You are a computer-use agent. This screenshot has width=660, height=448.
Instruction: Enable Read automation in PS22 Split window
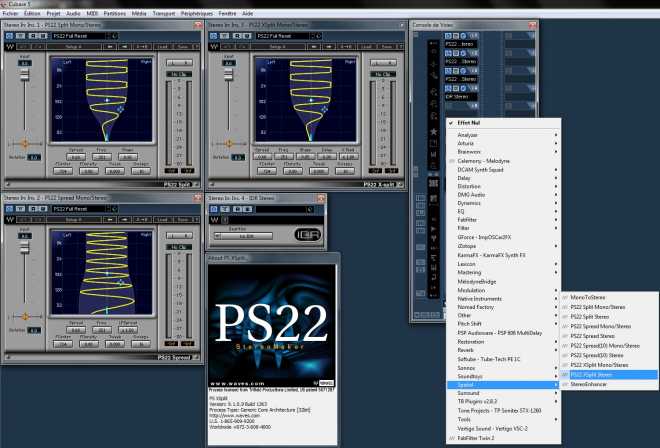33,36
